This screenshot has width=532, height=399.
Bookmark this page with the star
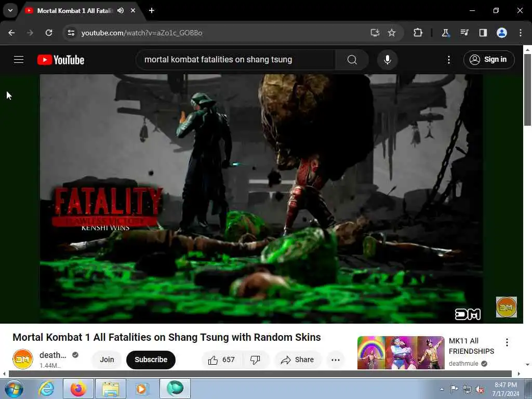392,33
